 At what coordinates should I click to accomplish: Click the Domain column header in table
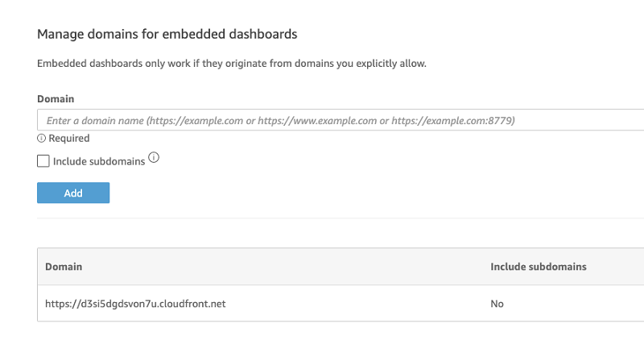tap(64, 267)
